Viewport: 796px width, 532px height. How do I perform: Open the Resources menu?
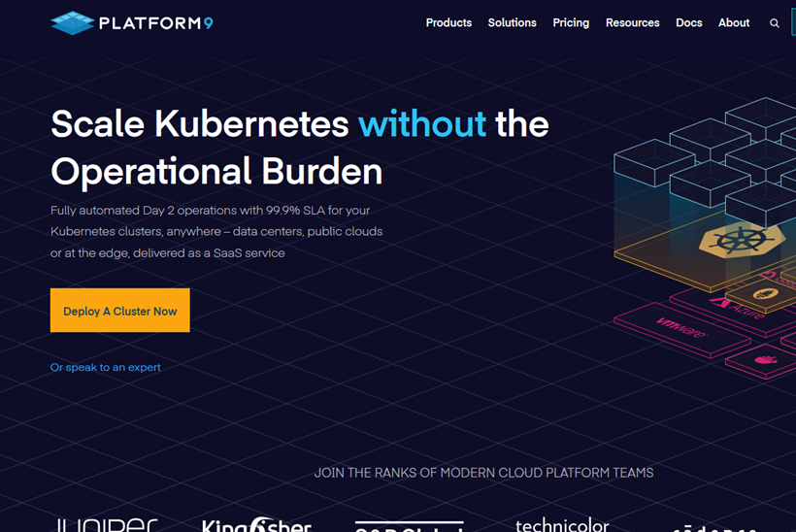[632, 23]
